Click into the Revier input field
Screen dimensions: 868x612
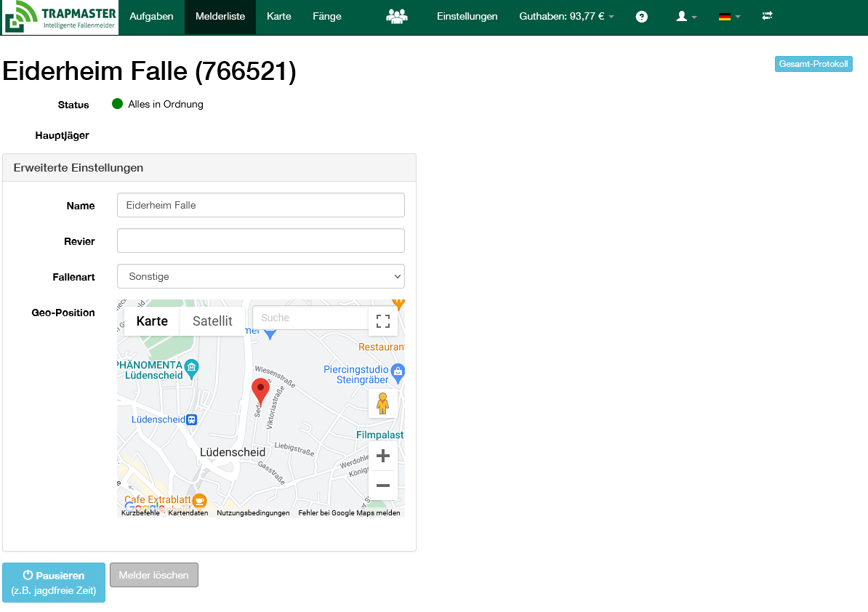coord(260,241)
